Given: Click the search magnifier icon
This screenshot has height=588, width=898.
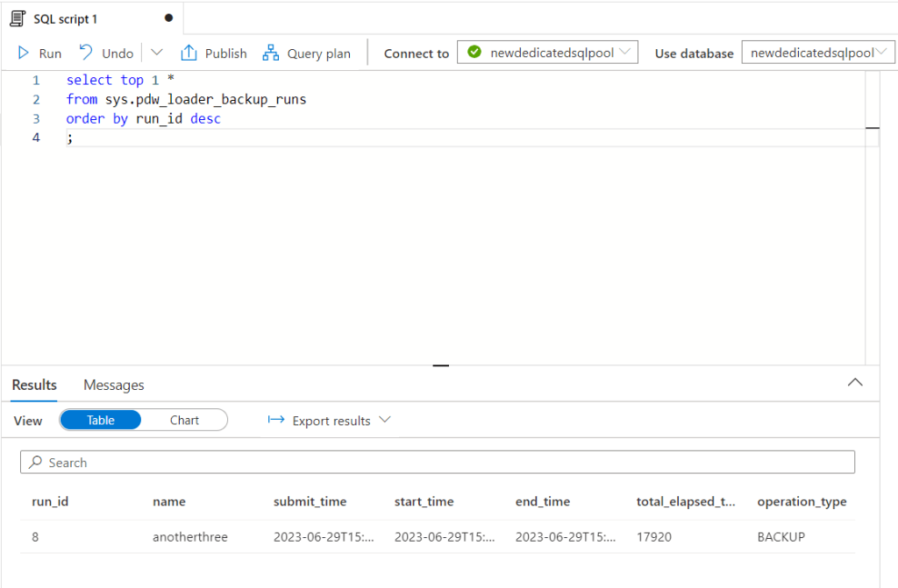Looking at the screenshot, I should point(36,463).
